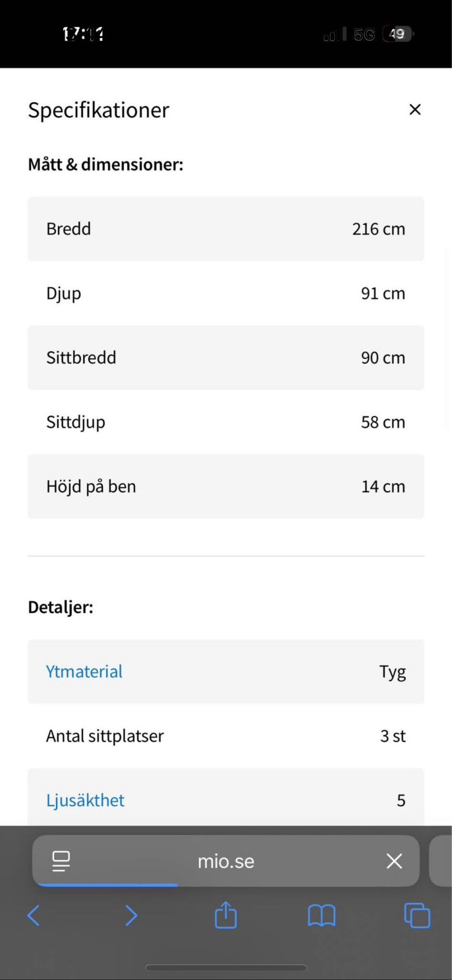Tap the 5G network indicator

click(364, 34)
